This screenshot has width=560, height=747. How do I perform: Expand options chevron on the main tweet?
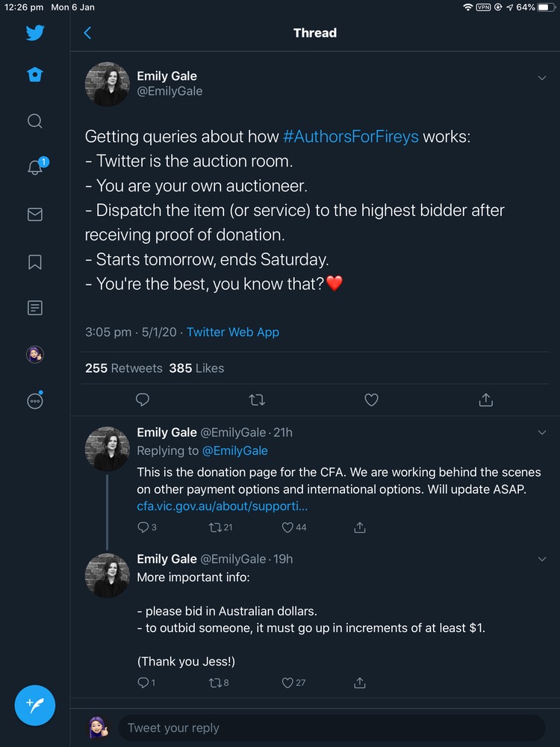tap(542, 78)
